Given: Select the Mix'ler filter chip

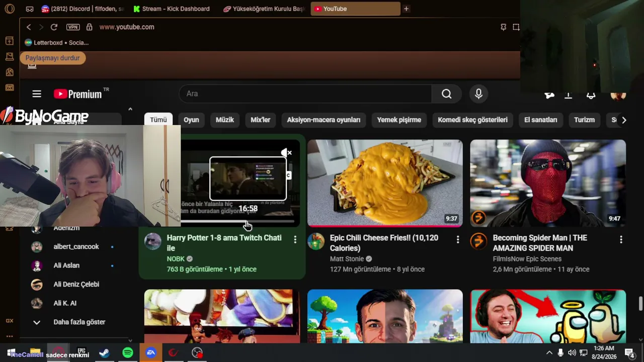Looking at the screenshot, I should (261, 120).
